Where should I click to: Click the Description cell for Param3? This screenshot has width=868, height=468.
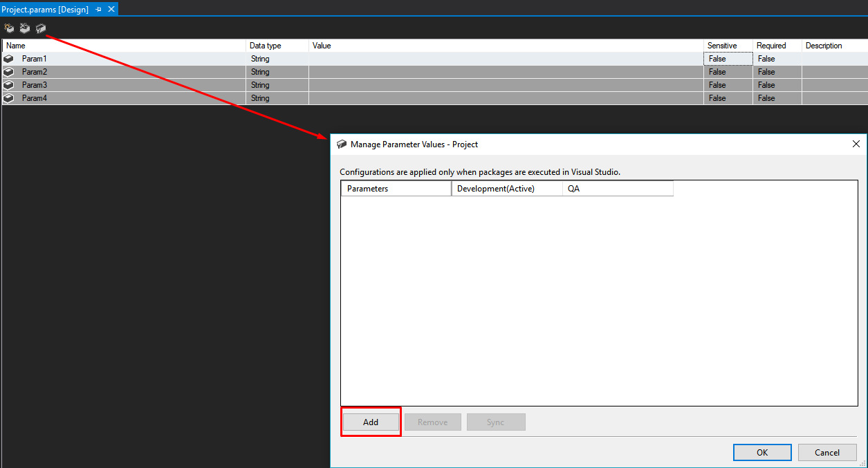point(835,85)
